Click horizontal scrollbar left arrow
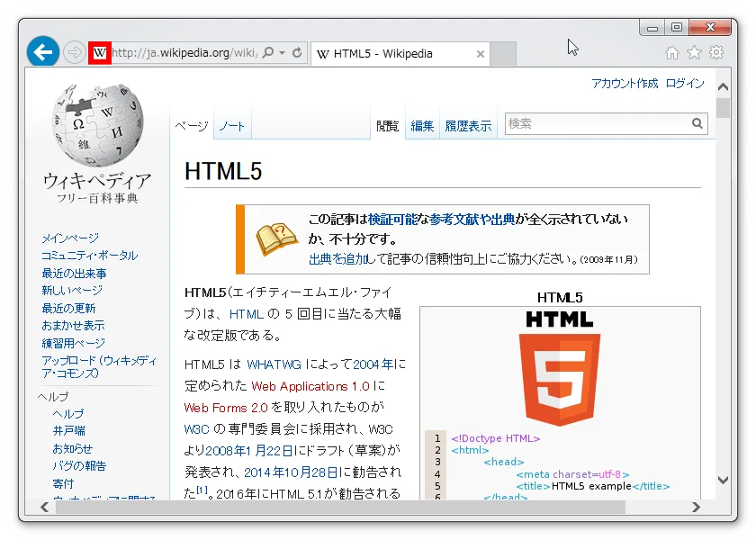Image resolution: width=756 pixels, height=540 pixels. click(45, 508)
